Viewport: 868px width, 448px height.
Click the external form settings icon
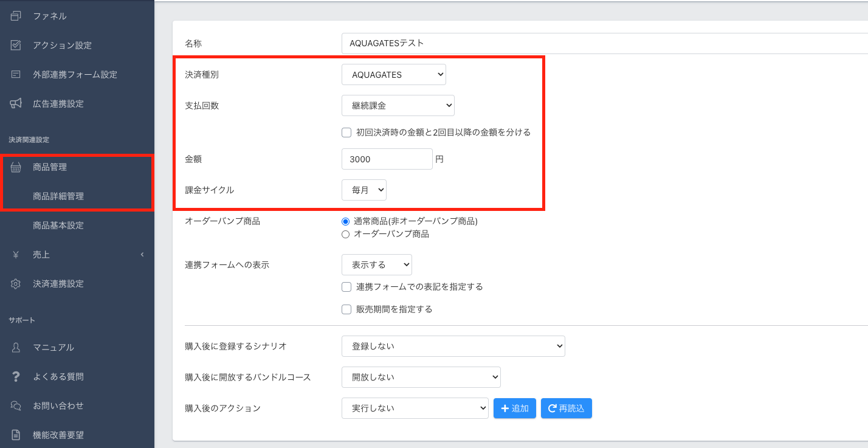click(16, 75)
